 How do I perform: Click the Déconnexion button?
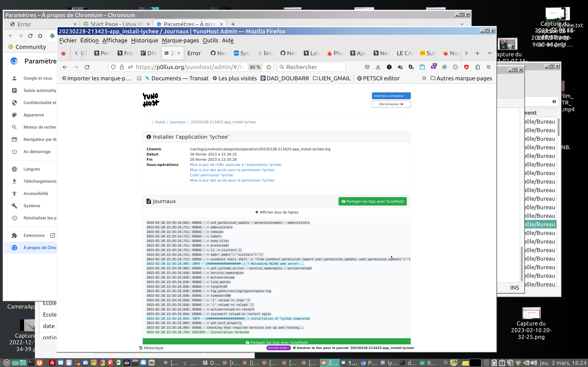[x=391, y=104]
